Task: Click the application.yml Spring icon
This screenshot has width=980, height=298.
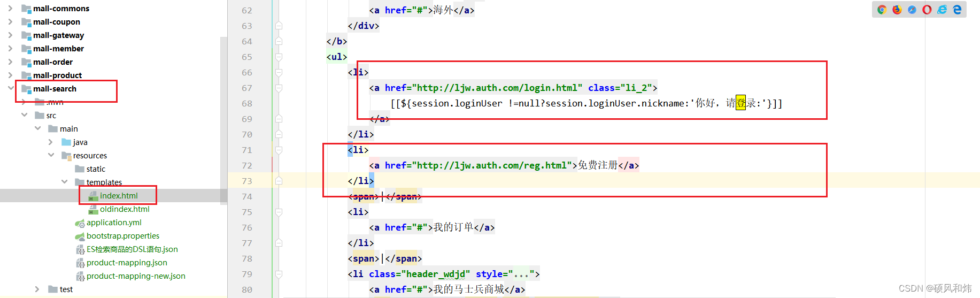Action: pos(80,223)
